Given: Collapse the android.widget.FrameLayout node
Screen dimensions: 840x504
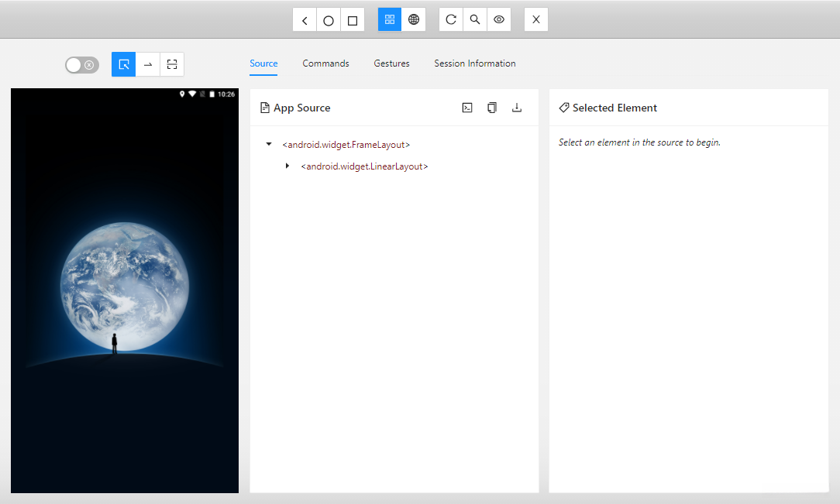Looking at the screenshot, I should pos(269,145).
